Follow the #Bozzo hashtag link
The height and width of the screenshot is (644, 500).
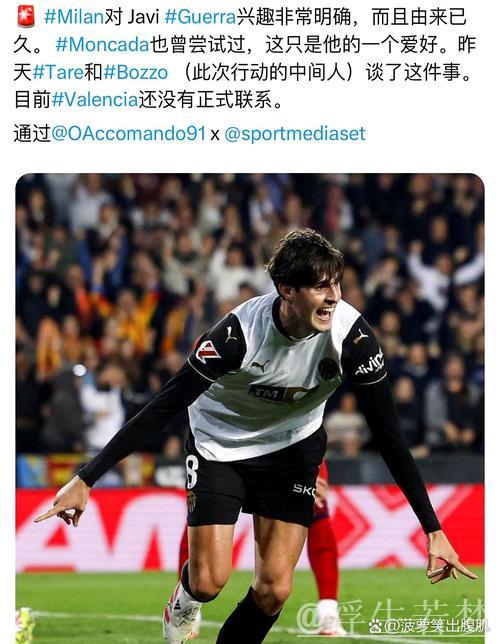[x=136, y=72]
